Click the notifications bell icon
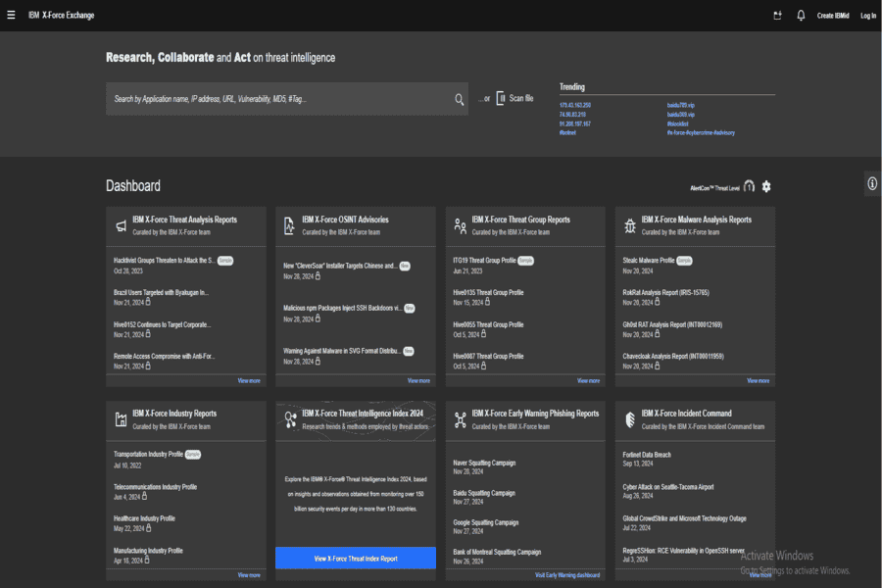The image size is (882, 588). (801, 16)
